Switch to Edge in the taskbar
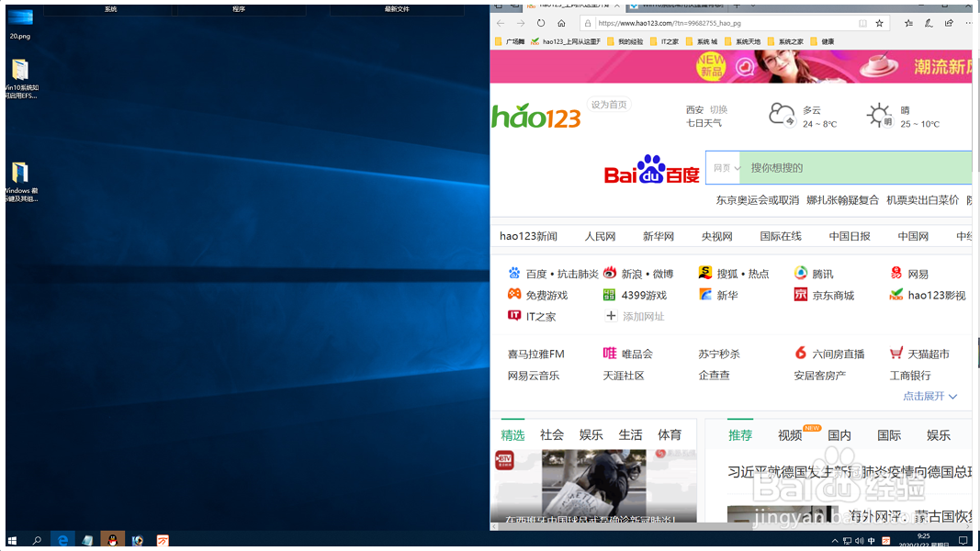Image resolution: width=980 pixels, height=551 pixels. 62,540
